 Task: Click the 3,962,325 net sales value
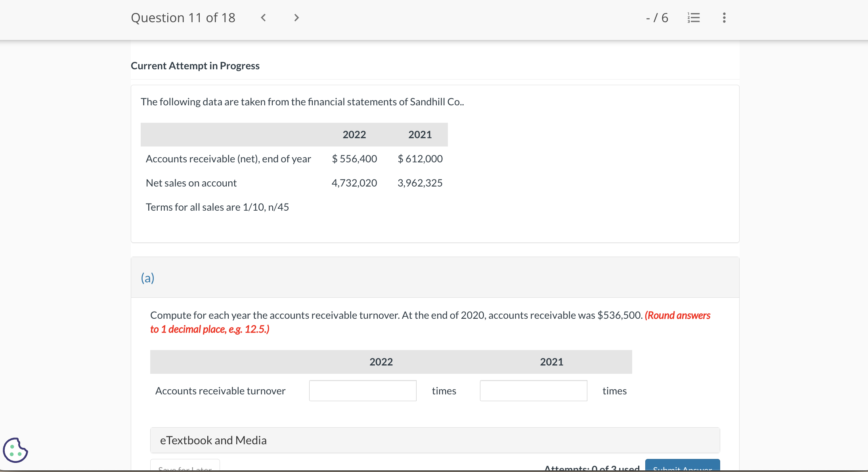pos(420,183)
